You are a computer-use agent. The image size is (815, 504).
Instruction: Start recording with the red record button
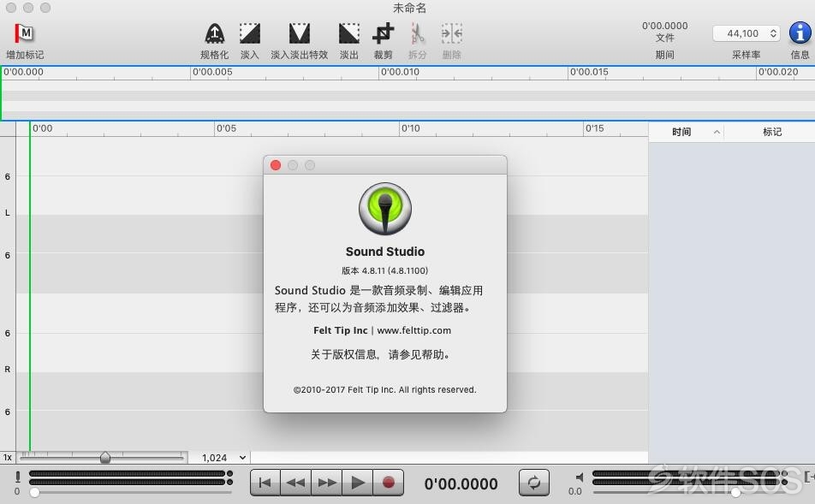(x=389, y=483)
